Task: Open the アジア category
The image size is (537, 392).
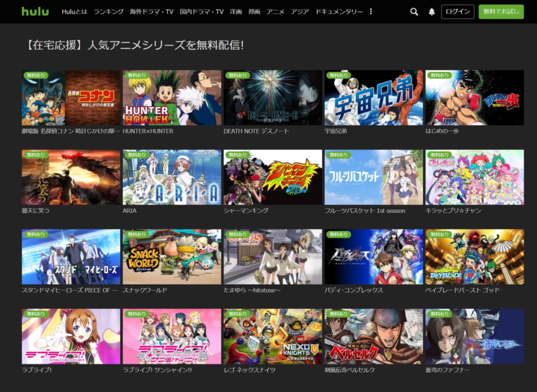Action: 299,11
